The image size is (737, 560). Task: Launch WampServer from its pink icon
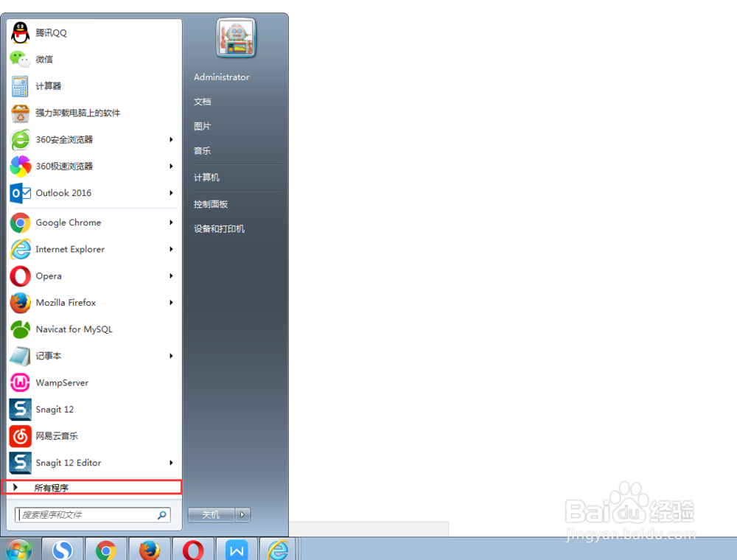click(x=20, y=383)
